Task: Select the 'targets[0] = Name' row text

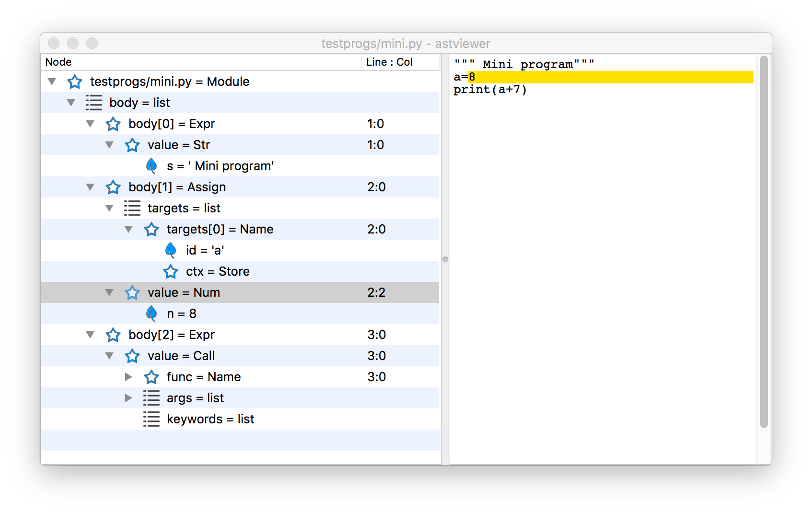Action: (x=220, y=229)
